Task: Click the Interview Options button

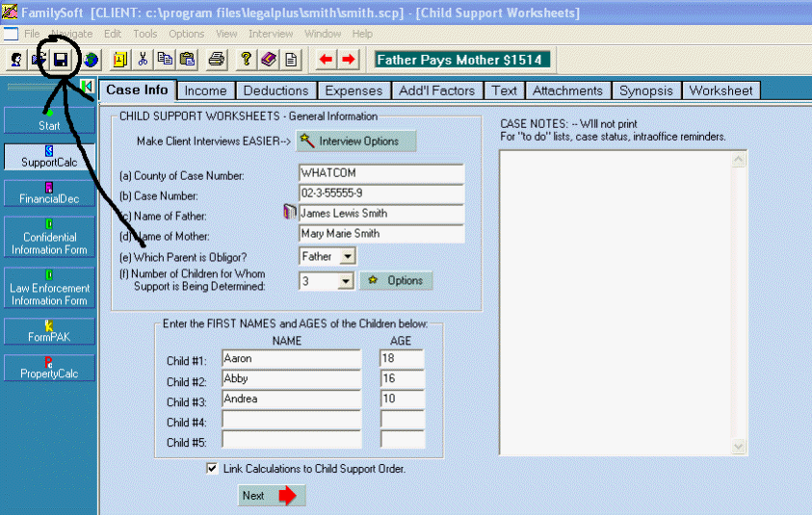Action: pos(356,142)
